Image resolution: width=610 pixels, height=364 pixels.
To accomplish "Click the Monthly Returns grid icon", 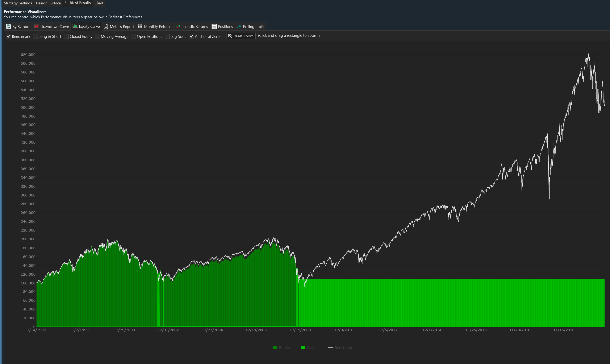I will point(140,26).
